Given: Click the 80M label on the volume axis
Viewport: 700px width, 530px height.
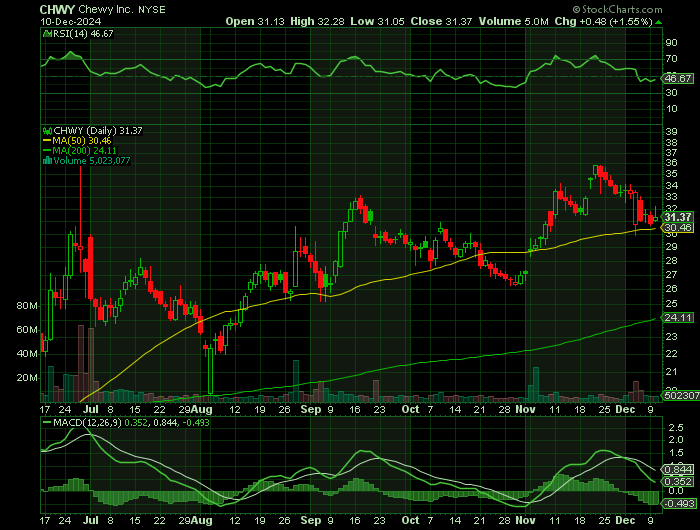Looking at the screenshot, I should (27, 306).
